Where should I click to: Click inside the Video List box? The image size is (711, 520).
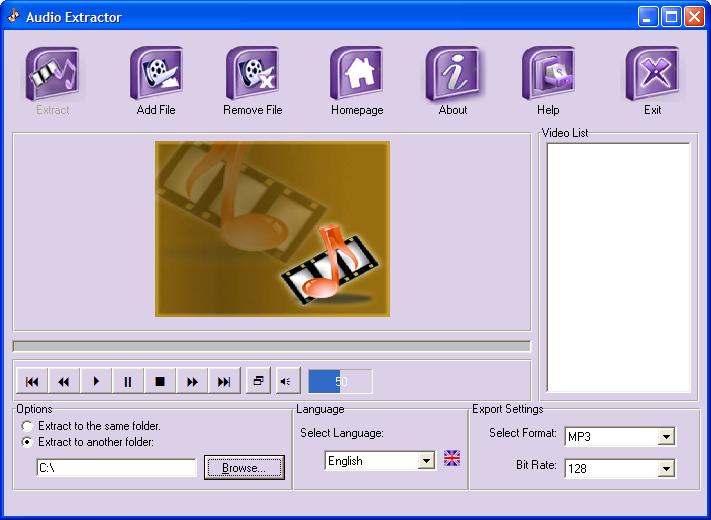[x=618, y=267]
